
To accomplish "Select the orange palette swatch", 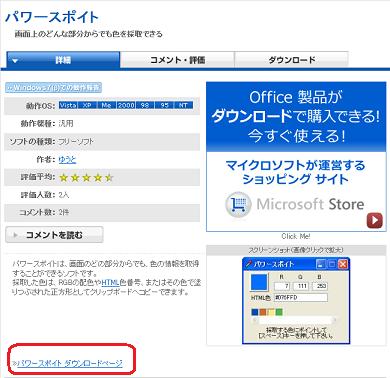I will (x=263, y=312).
